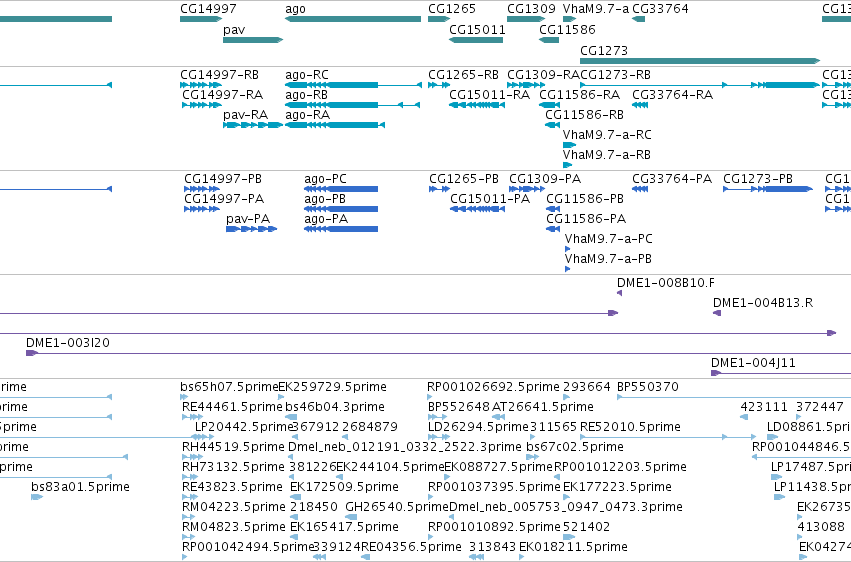Click BAC clone DME1-004J11
Screen dimensions: 851x562
[753, 363]
